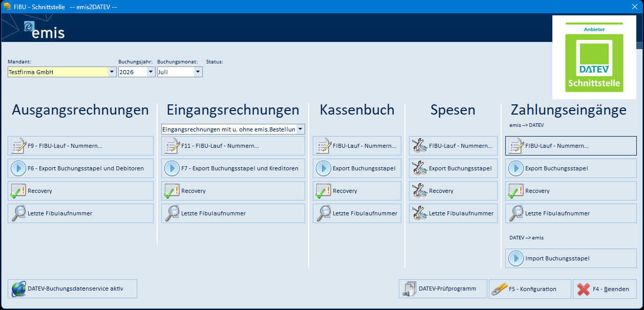
Task: Click DATEV-Buchungsdatenservice aktiv button label
Action: coord(75,289)
